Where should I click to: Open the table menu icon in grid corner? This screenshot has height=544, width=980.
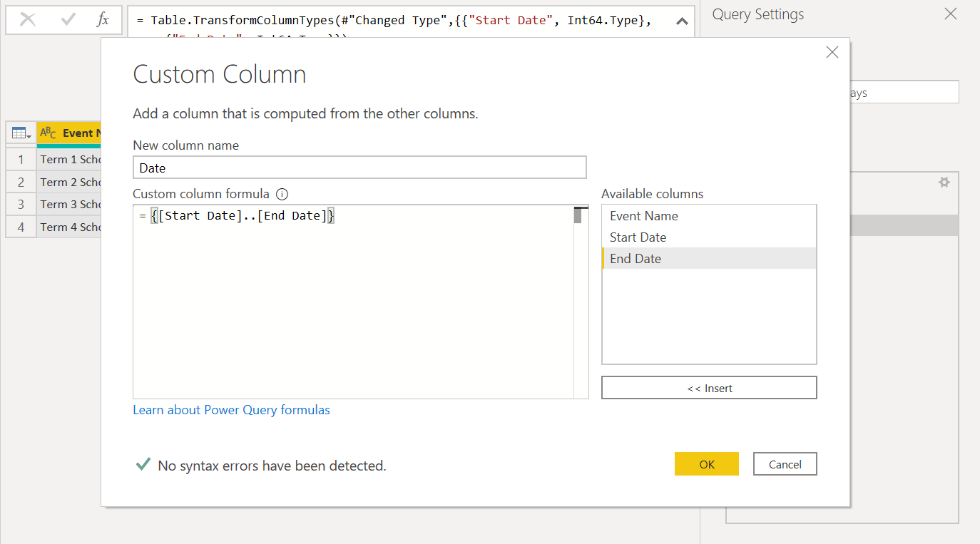coord(21,133)
